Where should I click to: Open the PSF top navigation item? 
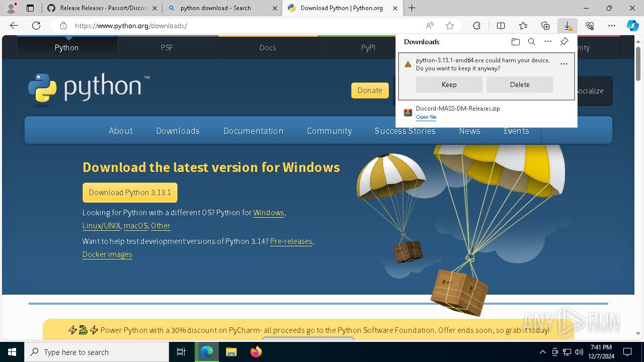[167, 47]
